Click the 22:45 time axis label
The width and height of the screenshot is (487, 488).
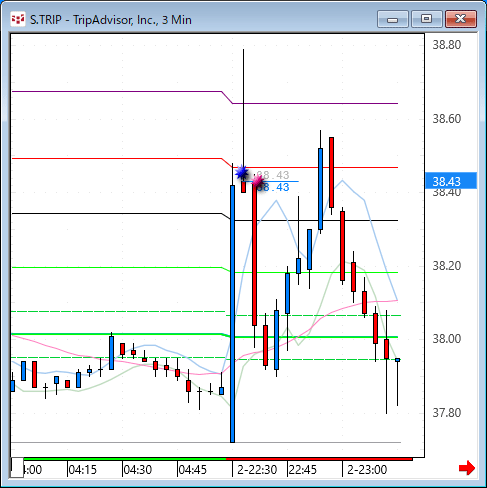(x=303, y=470)
